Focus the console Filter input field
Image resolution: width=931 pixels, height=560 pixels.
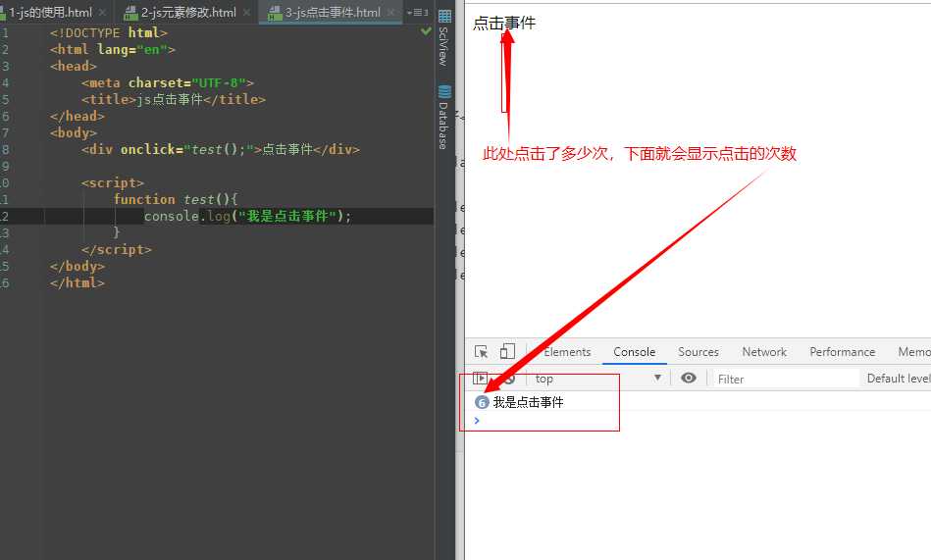click(x=786, y=379)
